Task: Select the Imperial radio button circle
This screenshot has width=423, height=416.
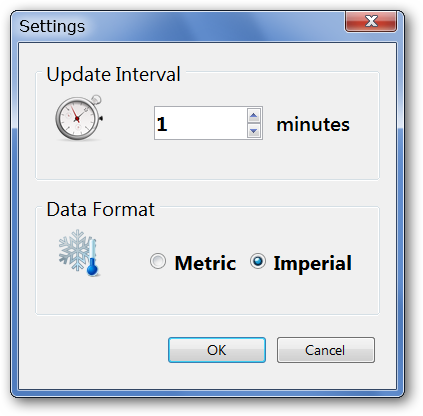Action: point(258,261)
